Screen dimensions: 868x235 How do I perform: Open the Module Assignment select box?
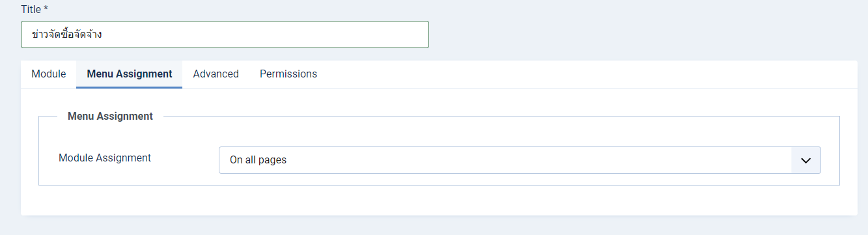[520, 160]
